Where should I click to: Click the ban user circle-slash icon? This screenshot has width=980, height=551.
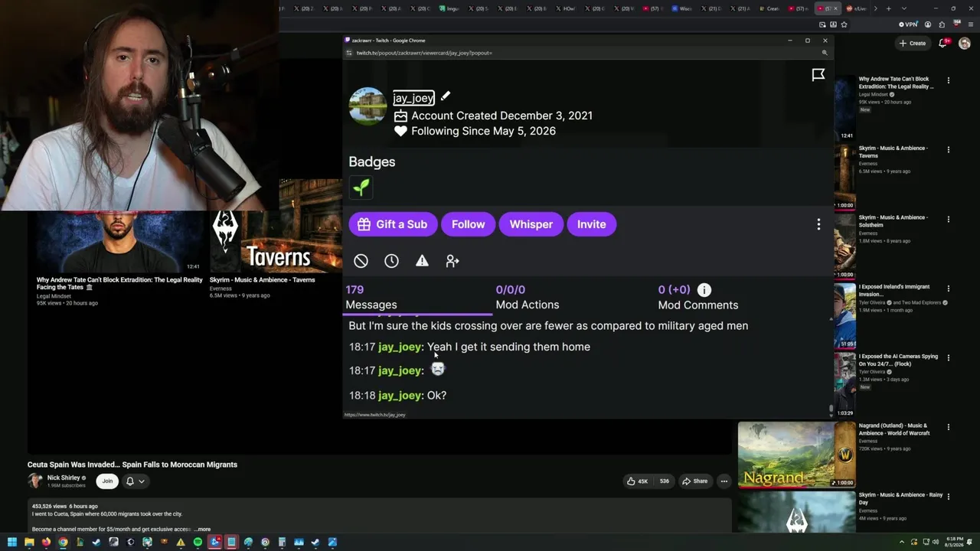click(x=361, y=261)
